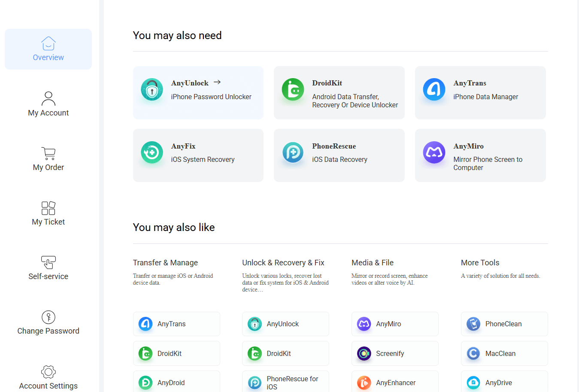579x392 pixels.
Task: Click the AnyUnlock padlock icon card
Action: pyautogui.click(x=152, y=89)
